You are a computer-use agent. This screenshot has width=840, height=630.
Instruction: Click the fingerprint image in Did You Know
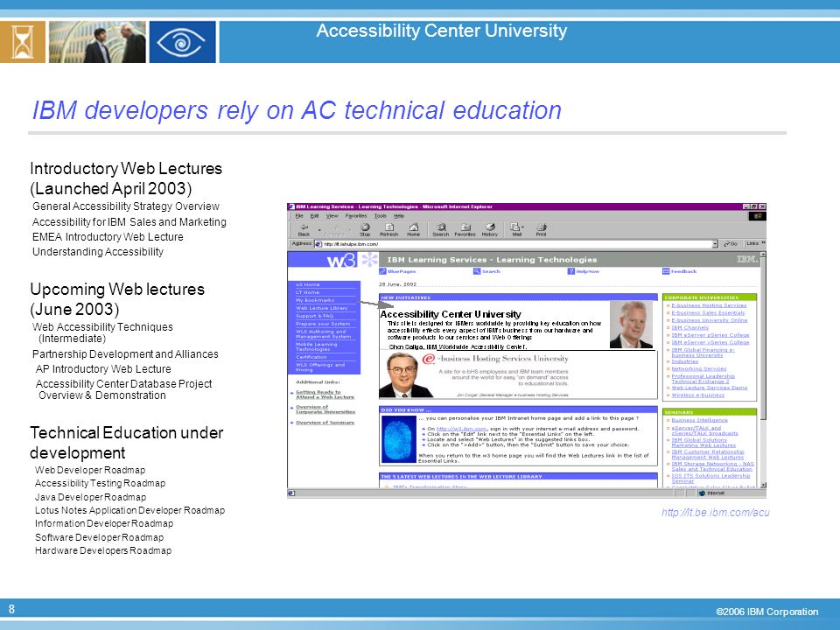pyautogui.click(x=399, y=438)
